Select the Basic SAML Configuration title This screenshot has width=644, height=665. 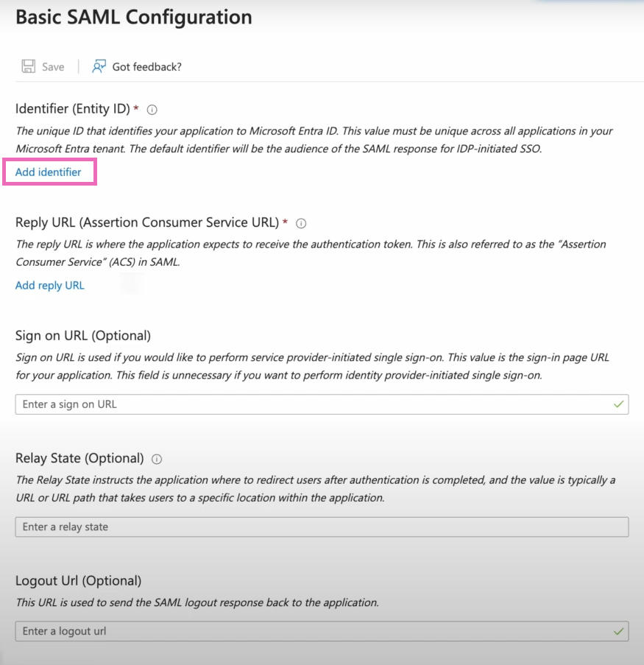point(133,18)
